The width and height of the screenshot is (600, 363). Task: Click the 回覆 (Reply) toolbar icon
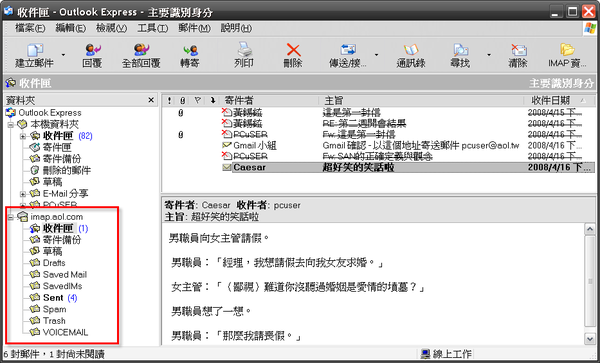[92, 51]
